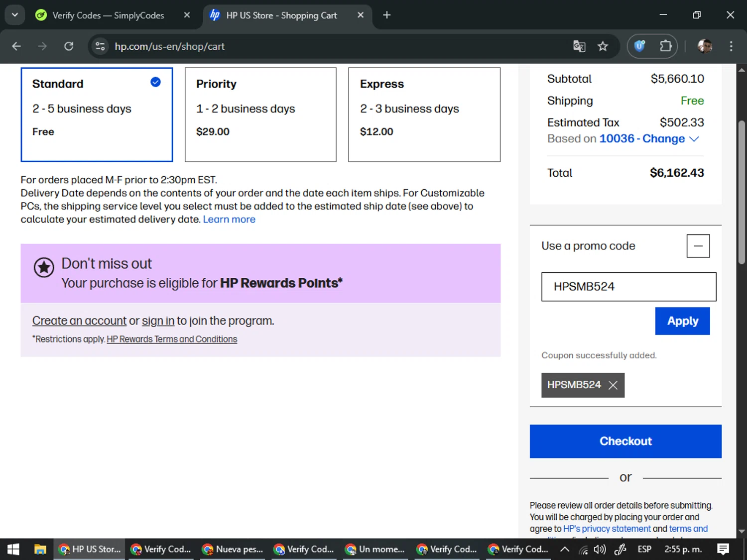Collapse the Use a promo code section
Viewport: 747px width, 560px height.
[x=698, y=246]
